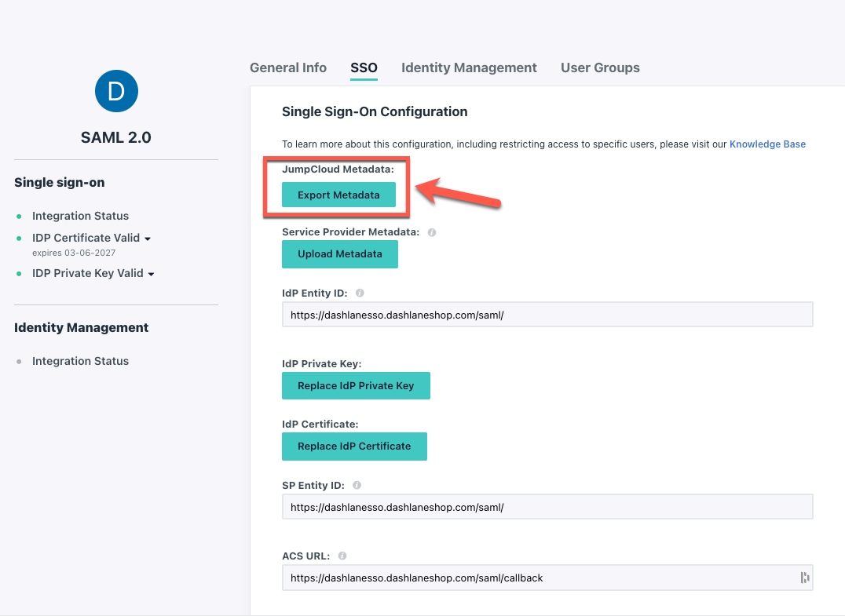Switch to Identity Management tab

(x=469, y=67)
